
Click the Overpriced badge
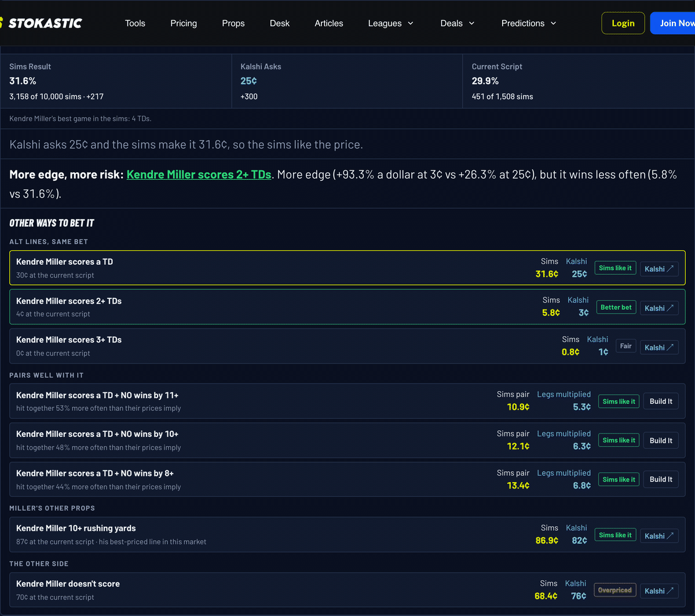tap(614, 590)
